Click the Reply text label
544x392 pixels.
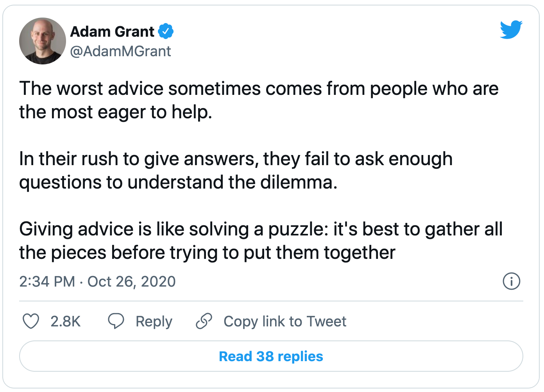click(x=154, y=322)
